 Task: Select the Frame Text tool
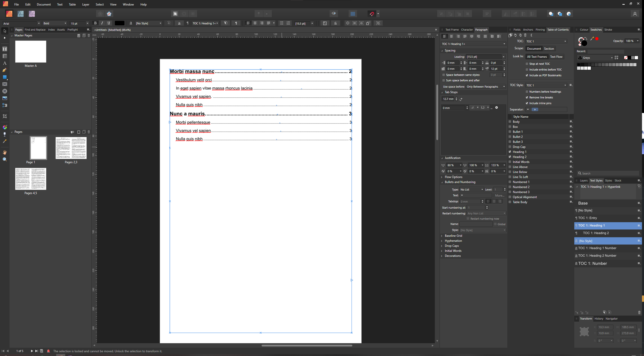click(5, 49)
